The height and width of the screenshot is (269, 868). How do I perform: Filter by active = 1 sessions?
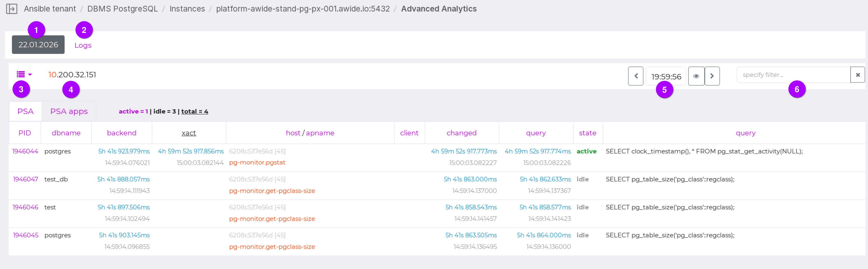(133, 111)
